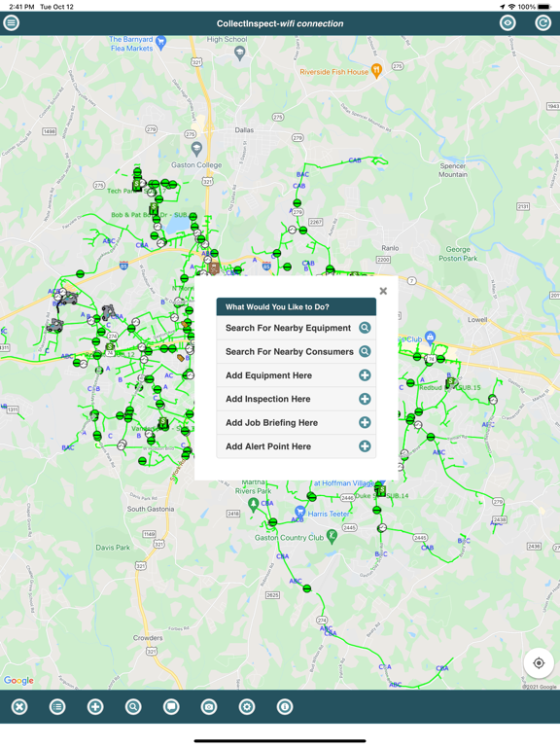Tap the camera icon in bottom toolbar
This screenshot has width=560, height=747.
[x=209, y=707]
